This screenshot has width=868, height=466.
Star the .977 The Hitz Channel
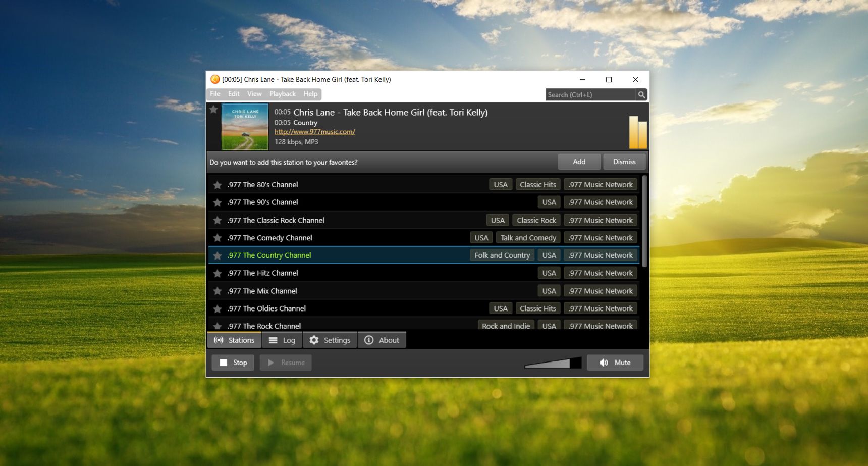pos(218,273)
